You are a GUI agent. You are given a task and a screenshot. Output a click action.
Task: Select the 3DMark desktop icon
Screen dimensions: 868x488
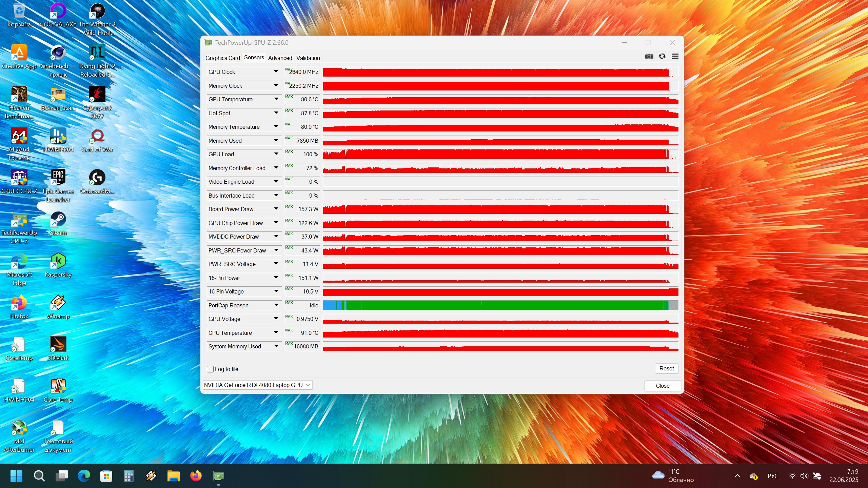[58, 345]
